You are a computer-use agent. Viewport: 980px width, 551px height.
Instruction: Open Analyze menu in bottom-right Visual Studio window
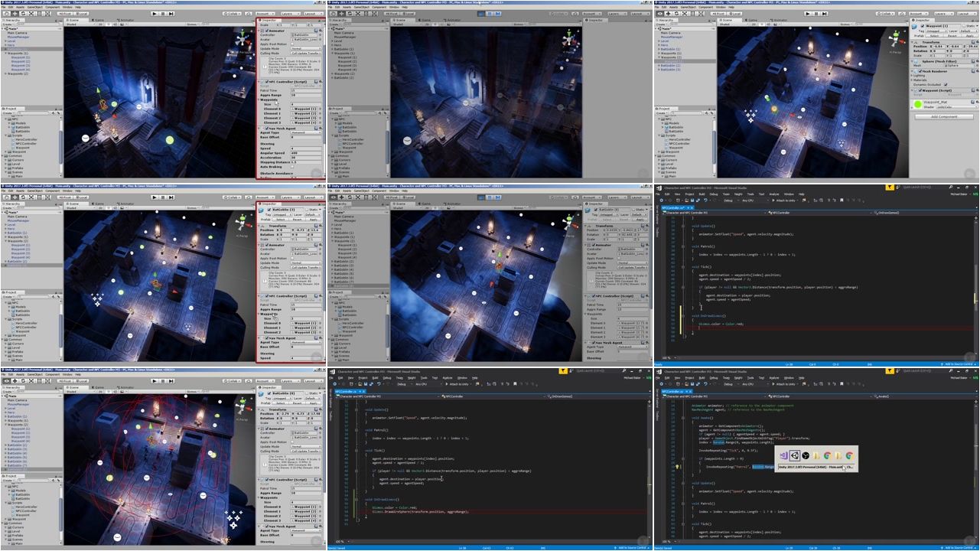(x=773, y=378)
